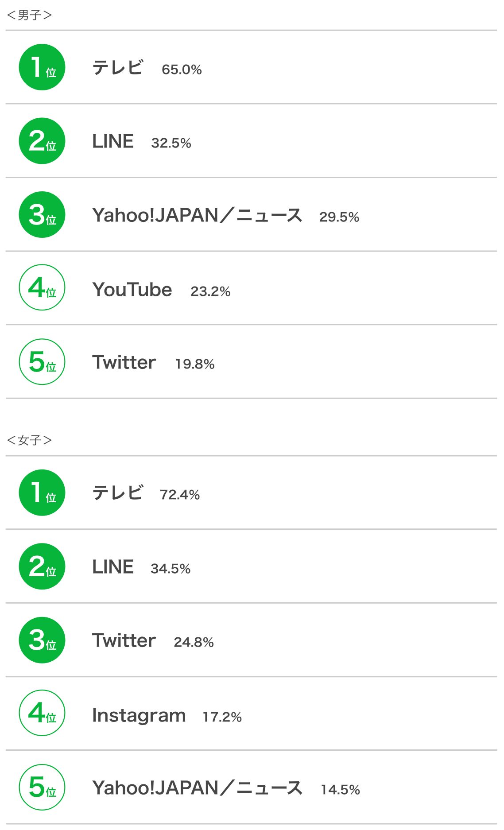Click the 4位 outlined badge beside Instagram

pos(42,713)
